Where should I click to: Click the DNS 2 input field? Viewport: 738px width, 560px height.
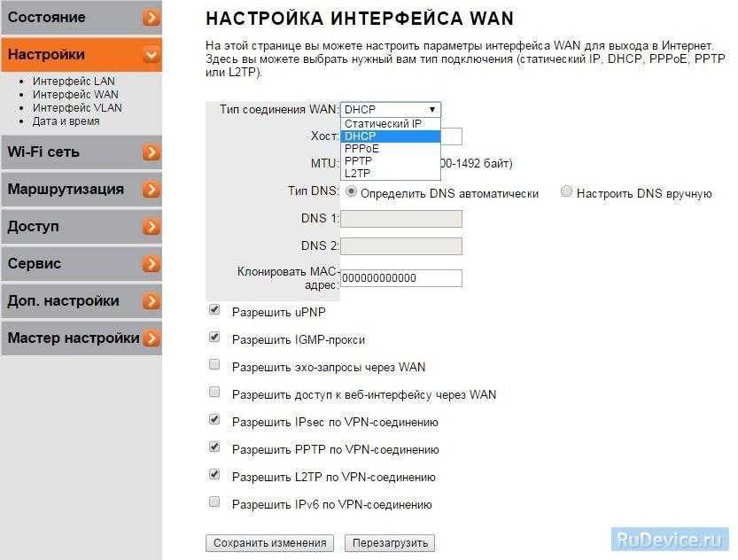coord(401,246)
